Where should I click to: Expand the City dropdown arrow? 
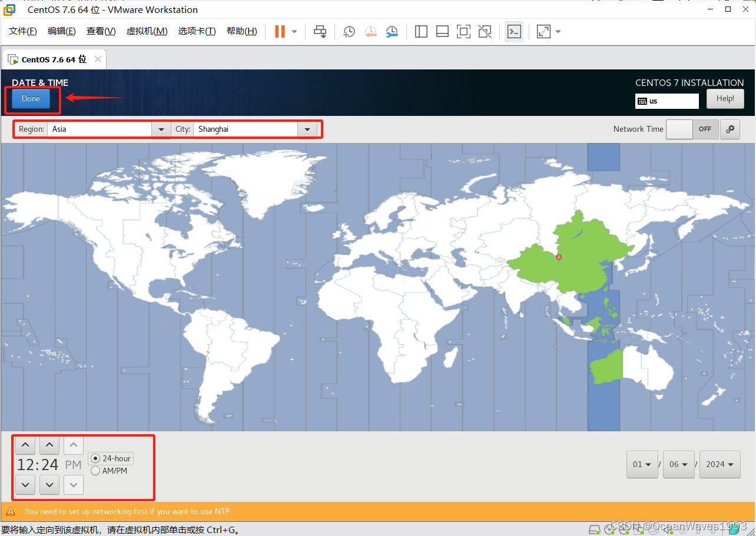(x=307, y=129)
